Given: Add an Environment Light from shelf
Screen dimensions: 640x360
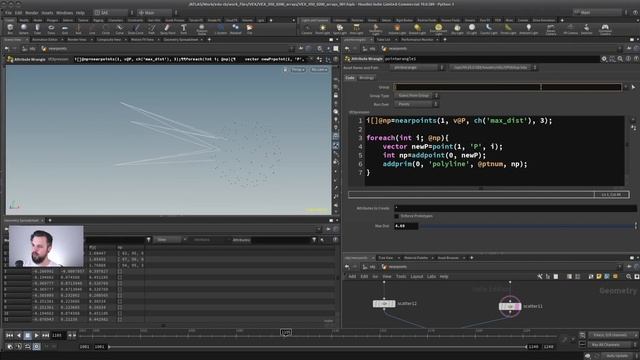Looking at the screenshot, I should 438,29.
